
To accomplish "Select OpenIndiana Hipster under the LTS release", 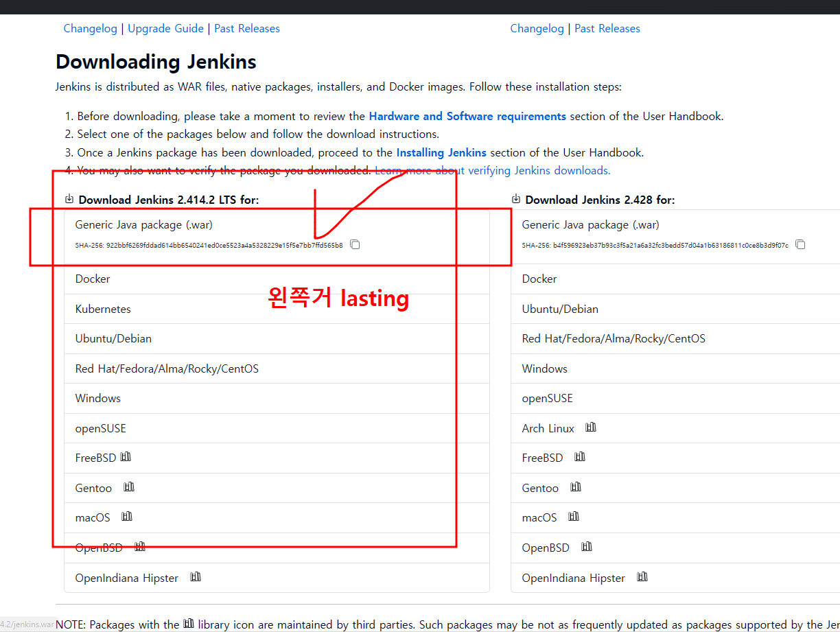I will coord(277,578).
